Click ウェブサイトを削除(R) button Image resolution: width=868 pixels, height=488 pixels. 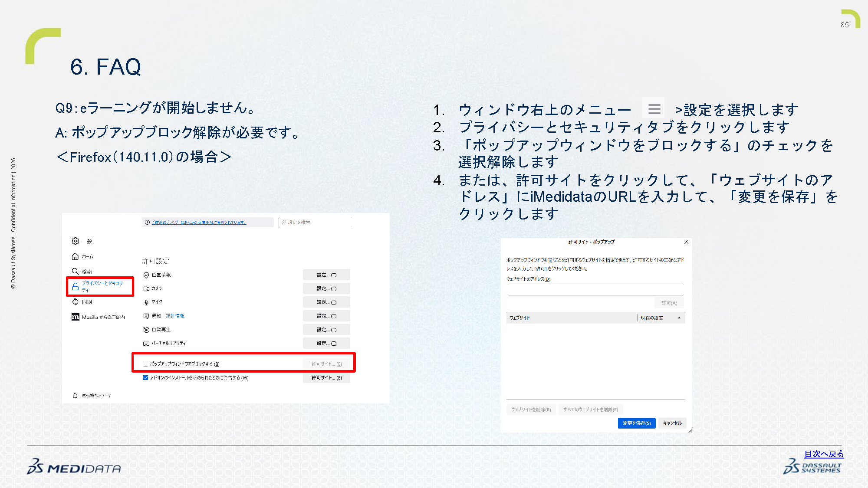(531, 409)
